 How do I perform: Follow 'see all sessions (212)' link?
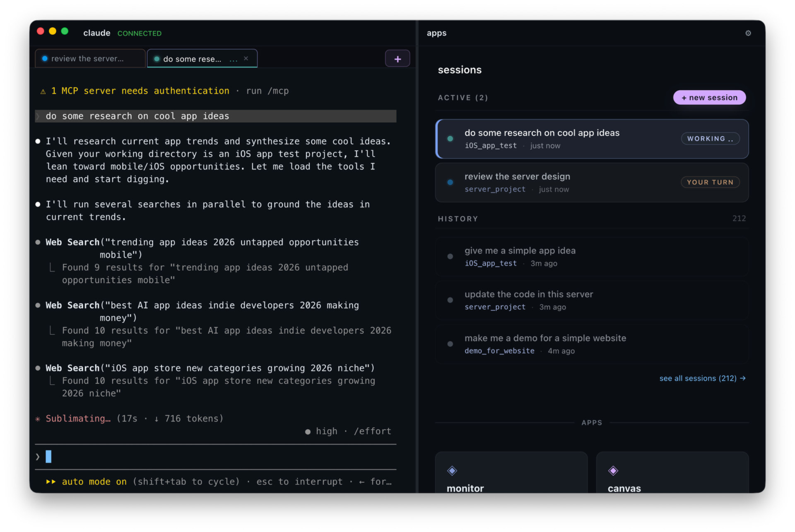coord(702,378)
